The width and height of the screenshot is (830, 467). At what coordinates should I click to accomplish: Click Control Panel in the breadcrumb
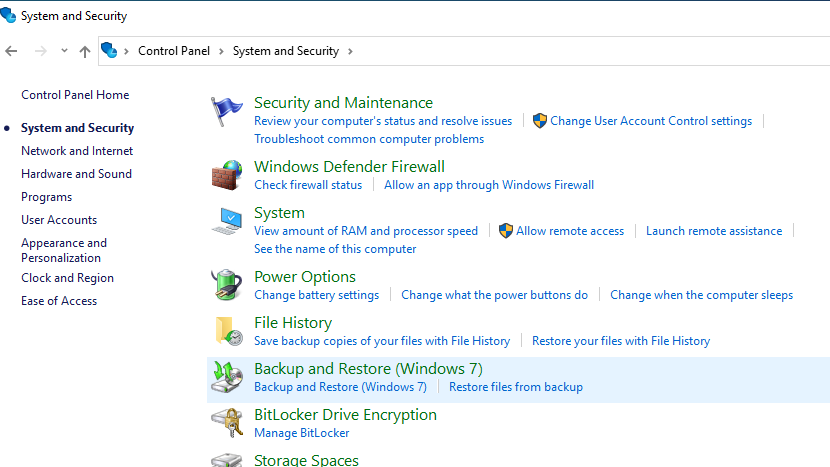coord(174,51)
